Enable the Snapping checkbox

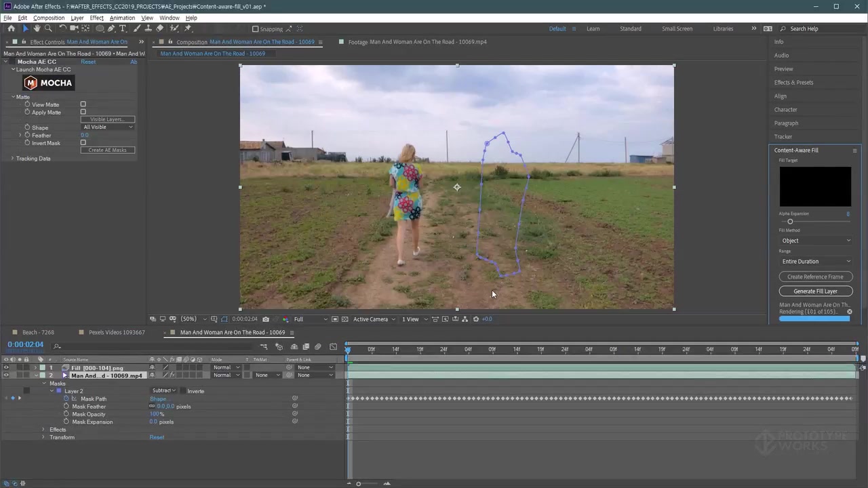point(256,28)
